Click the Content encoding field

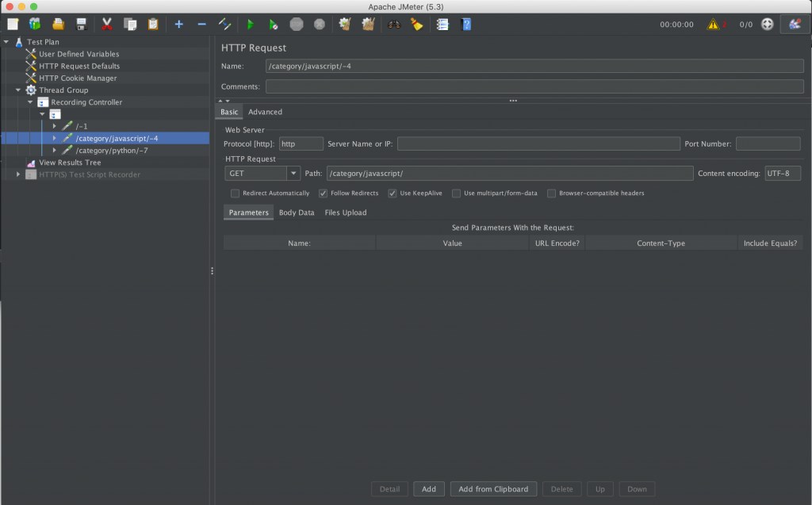coord(783,174)
